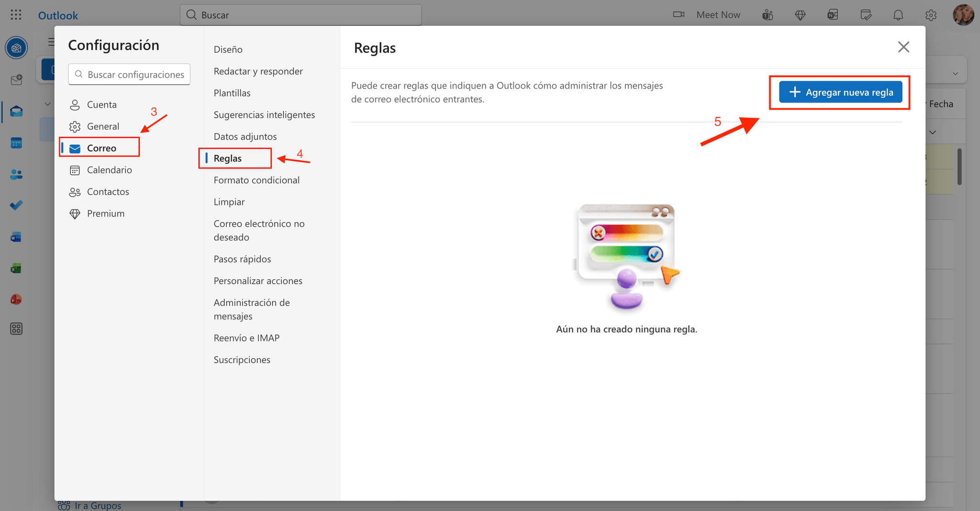Viewport: 980px width, 511px height.
Task: Click the Buscar search box
Action: point(301,15)
